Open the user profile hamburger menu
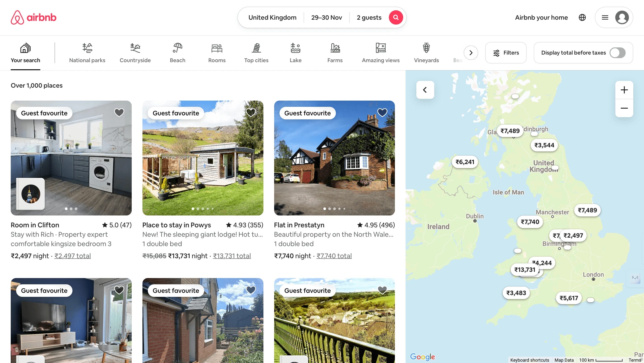644x363 pixels. (605, 17)
